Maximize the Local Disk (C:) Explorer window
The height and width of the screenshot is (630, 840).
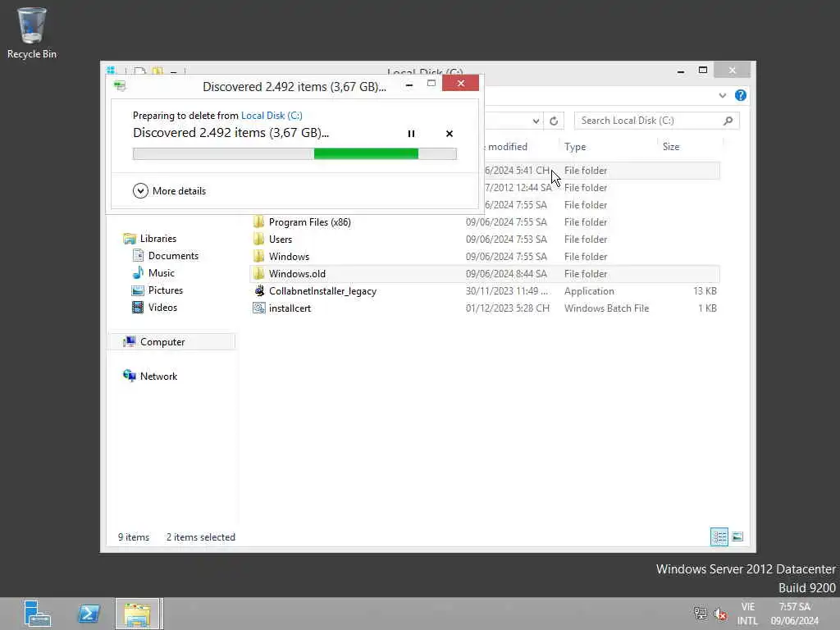703,71
